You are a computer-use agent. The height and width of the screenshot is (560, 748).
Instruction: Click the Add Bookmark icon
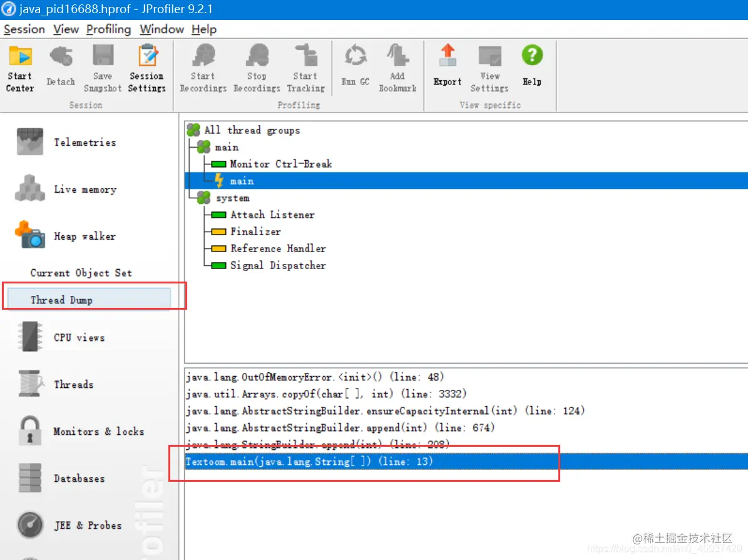(397, 56)
